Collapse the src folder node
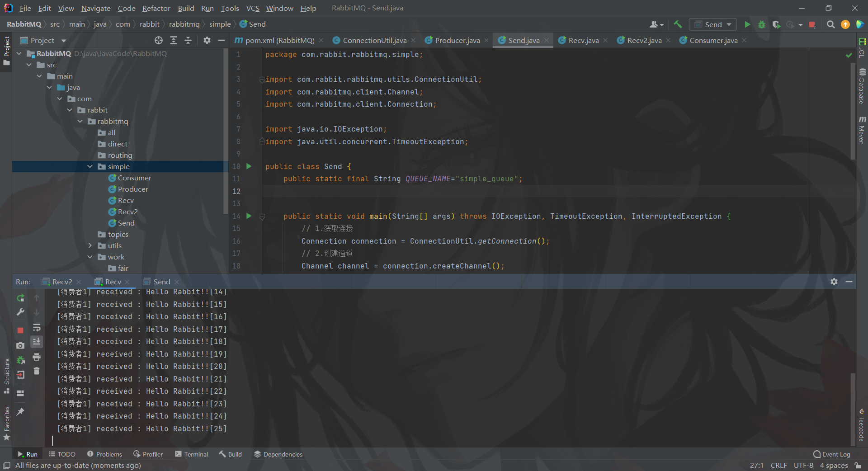The image size is (868, 471). (x=29, y=65)
